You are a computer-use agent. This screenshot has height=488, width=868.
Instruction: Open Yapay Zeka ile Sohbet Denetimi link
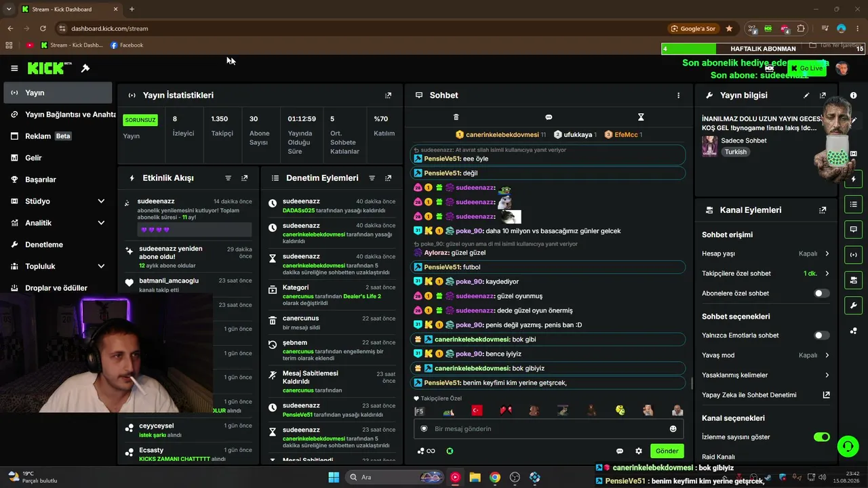coord(766,395)
